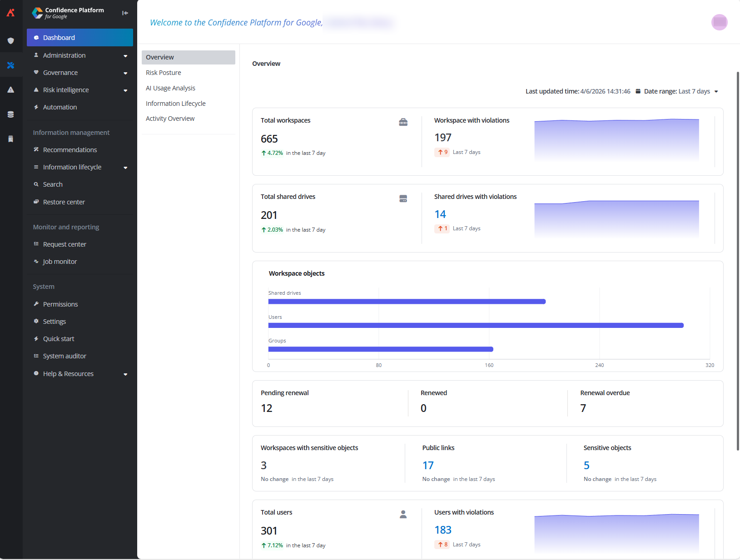The image size is (740, 560).
Task: Click the page vertical scrollbar
Action: [x=737, y=261]
